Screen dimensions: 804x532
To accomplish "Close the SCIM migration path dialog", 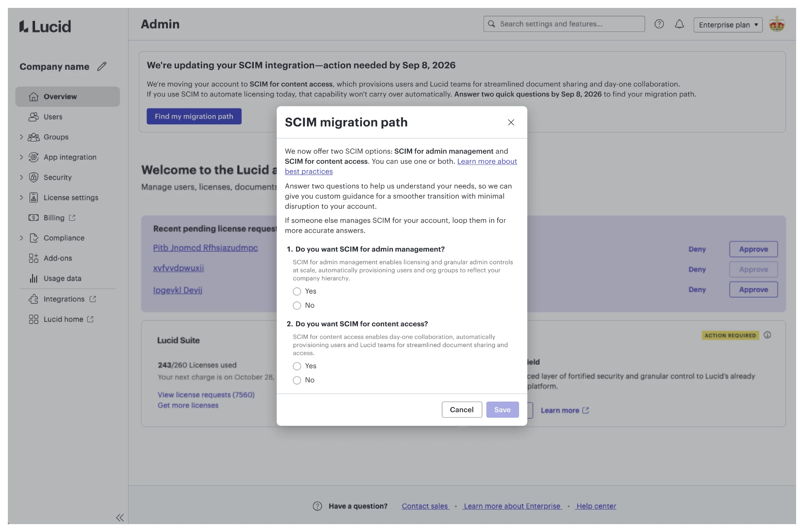I will [511, 122].
